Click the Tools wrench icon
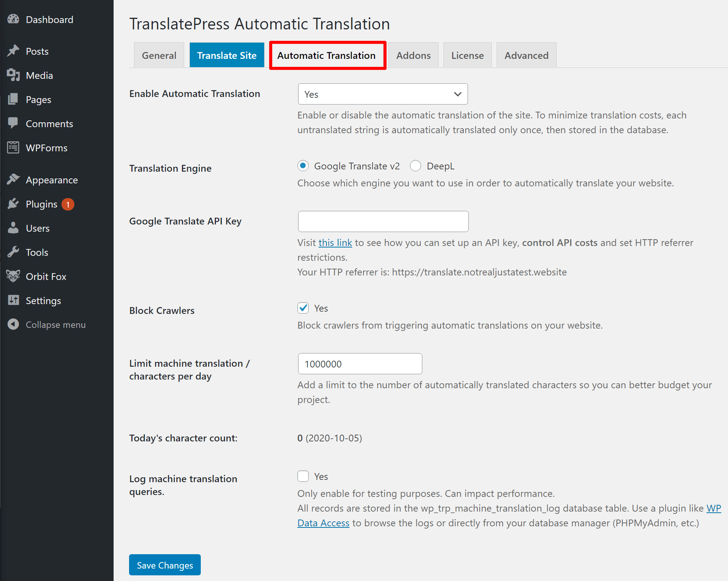 coord(14,252)
